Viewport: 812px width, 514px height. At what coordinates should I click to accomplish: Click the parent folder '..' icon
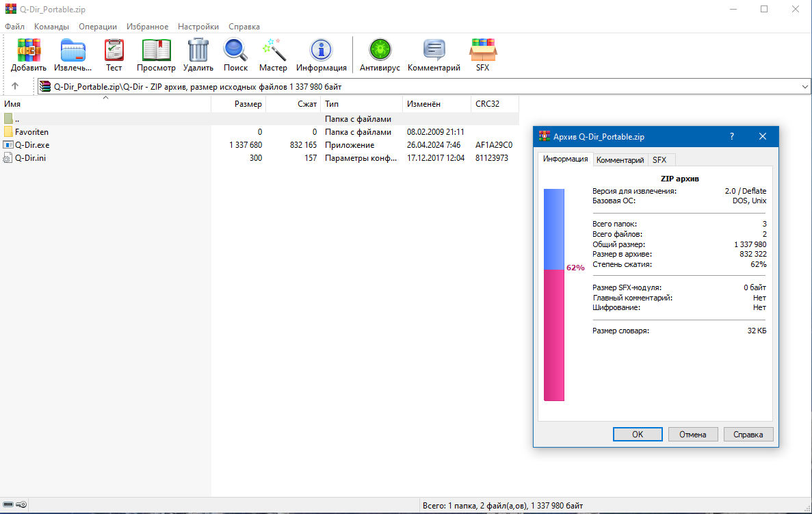pos(8,119)
